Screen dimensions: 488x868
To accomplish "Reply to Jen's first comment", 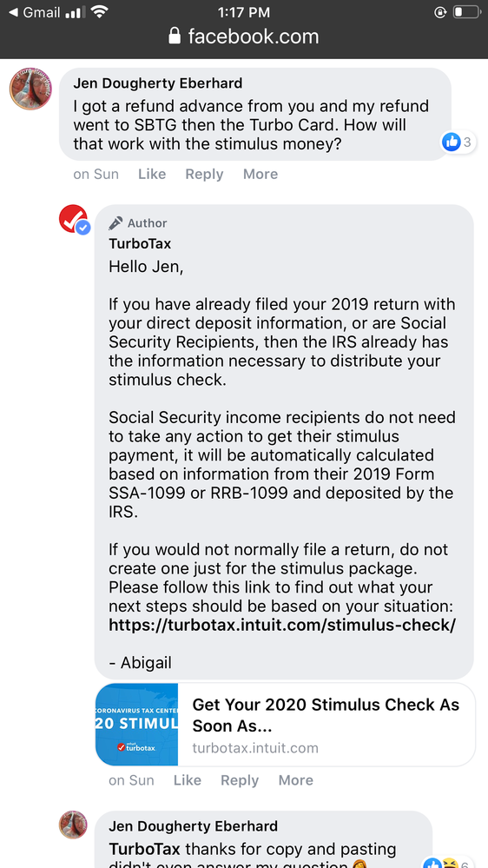I will pos(204,174).
